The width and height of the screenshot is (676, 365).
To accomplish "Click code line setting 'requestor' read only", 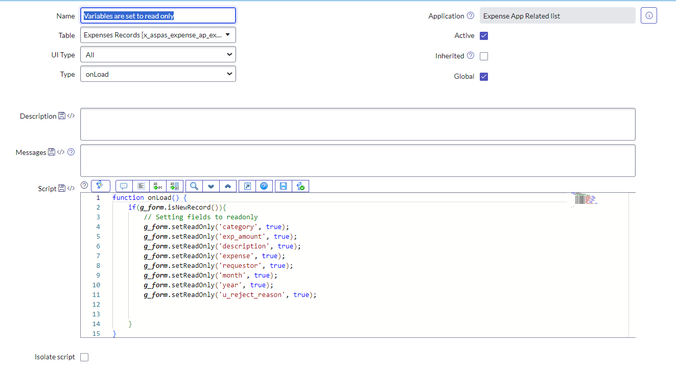I will [218, 265].
